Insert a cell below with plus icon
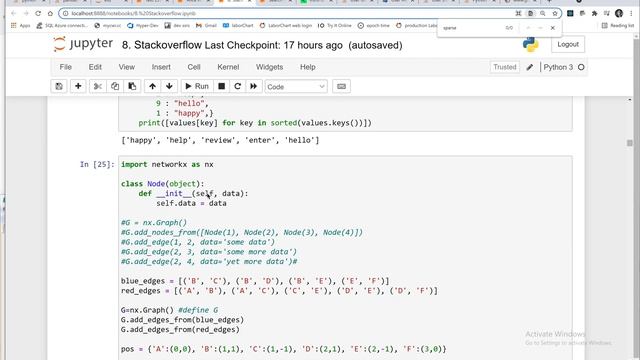Viewport: 640px width, 360px height. (x=78, y=87)
